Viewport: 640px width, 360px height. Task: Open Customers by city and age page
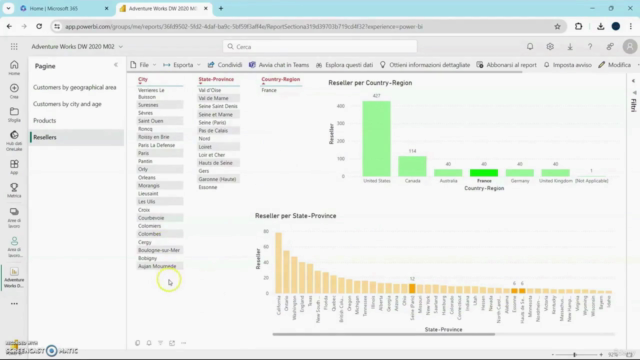tap(67, 104)
